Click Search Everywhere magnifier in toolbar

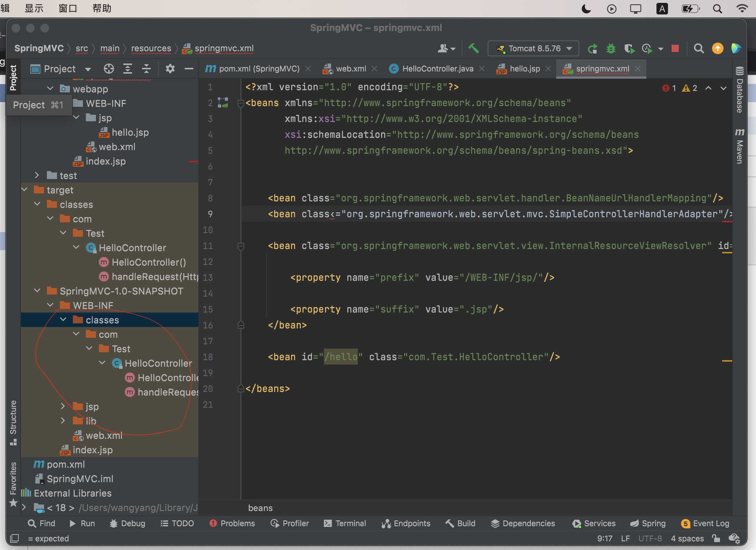click(699, 48)
